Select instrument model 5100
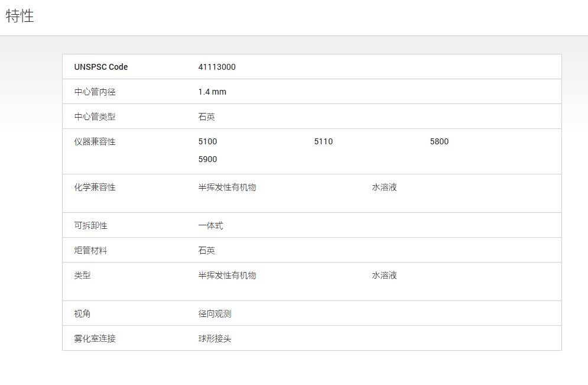588x385 pixels. tap(208, 141)
